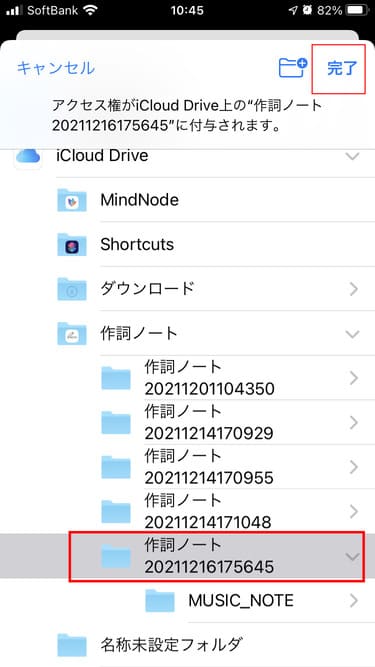Image resolution: width=375 pixels, height=667 pixels.
Task: Select the MUSIC_NOTE folder icon
Action: (x=160, y=600)
